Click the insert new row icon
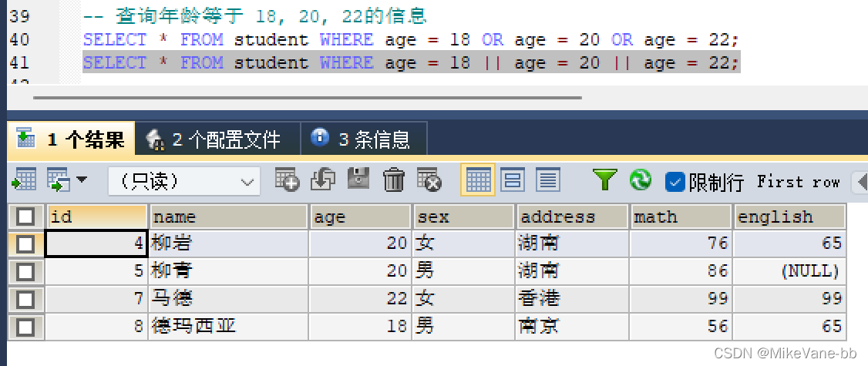 coord(288,180)
